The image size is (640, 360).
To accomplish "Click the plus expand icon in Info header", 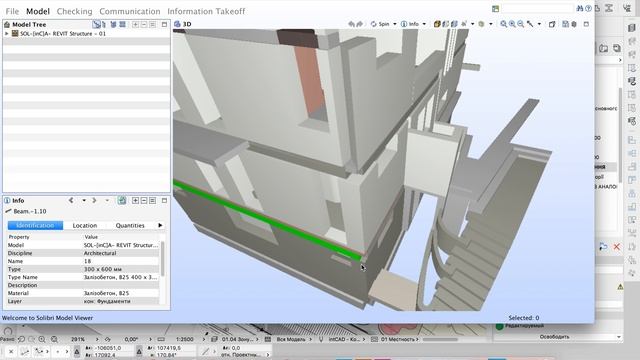I will pos(135,200).
